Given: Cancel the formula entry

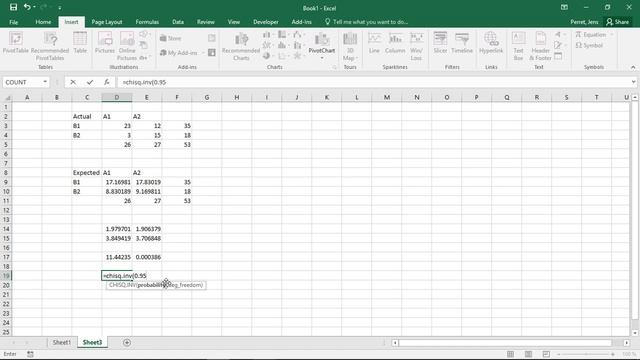Looking at the screenshot, I should 73,82.
